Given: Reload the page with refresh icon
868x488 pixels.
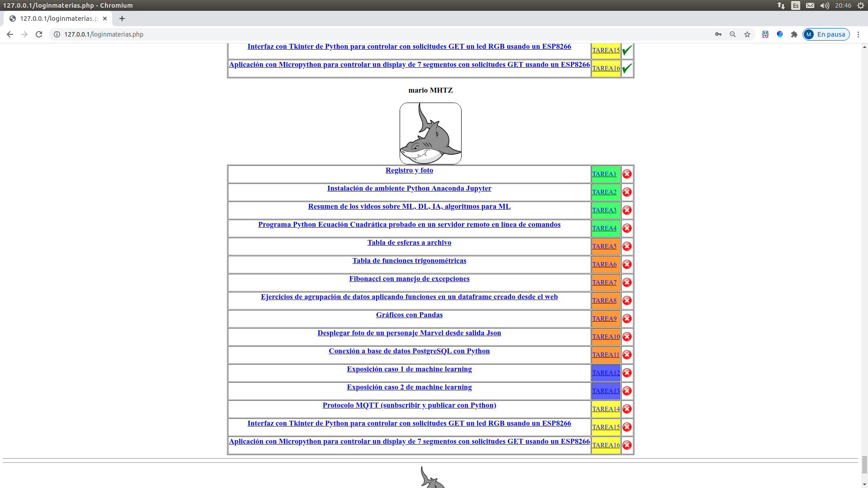Looking at the screenshot, I should coord(39,34).
